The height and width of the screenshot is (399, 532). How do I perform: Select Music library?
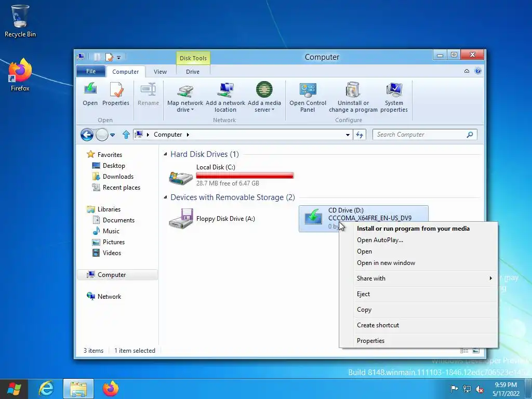coord(106,231)
